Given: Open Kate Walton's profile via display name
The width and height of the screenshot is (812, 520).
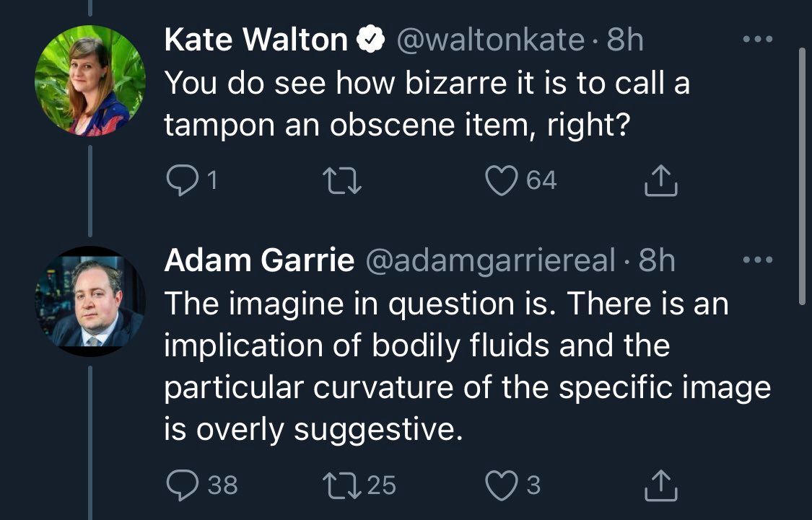Looking at the screenshot, I should coord(256,40).
